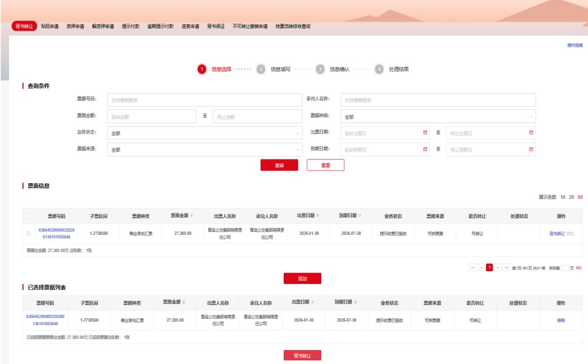
Task: Sort 票面信息 table by 出票日期
Action: (318, 215)
